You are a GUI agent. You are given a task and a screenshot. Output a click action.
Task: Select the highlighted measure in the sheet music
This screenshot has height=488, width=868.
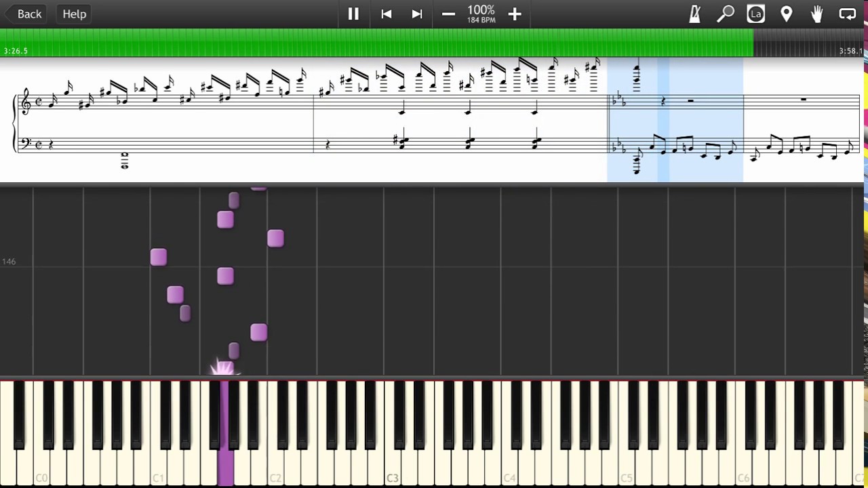[x=675, y=122]
